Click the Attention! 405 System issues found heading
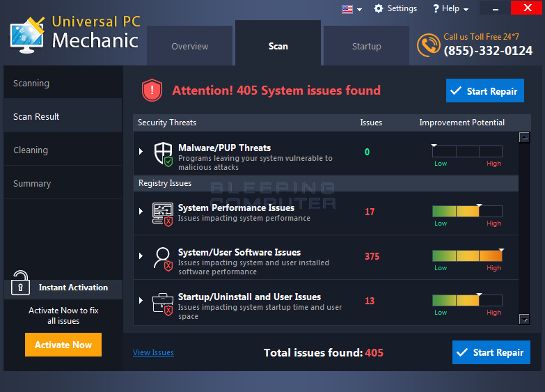 [276, 91]
